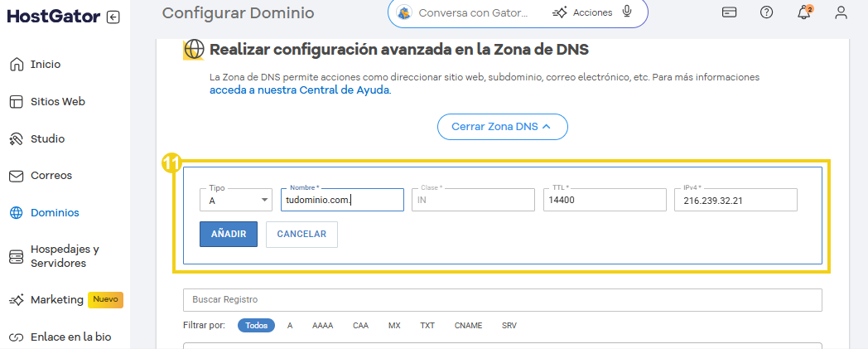The width and height of the screenshot is (868, 349).
Task: Click the Gator avatar in chat bar
Action: (x=404, y=12)
